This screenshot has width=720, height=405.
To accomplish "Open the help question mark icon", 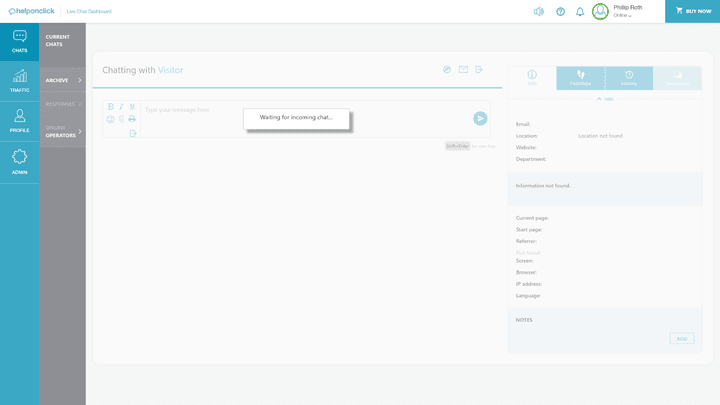I will coord(560,12).
